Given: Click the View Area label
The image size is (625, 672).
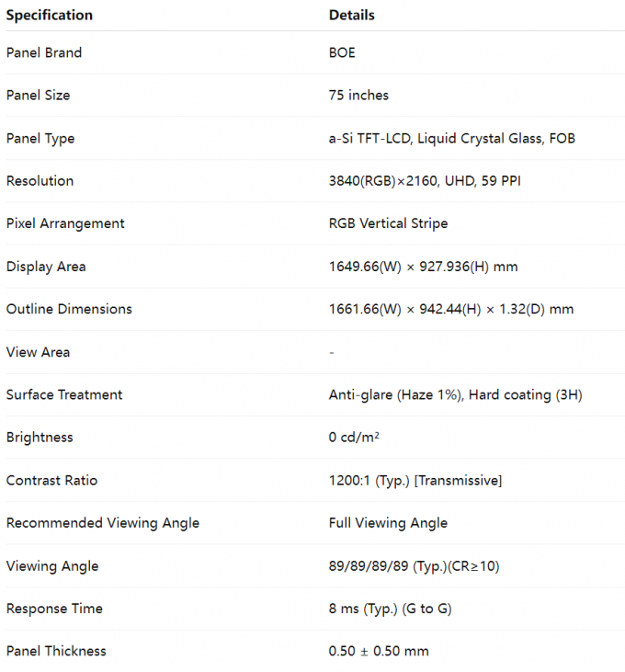Looking at the screenshot, I should pyautogui.click(x=38, y=352).
